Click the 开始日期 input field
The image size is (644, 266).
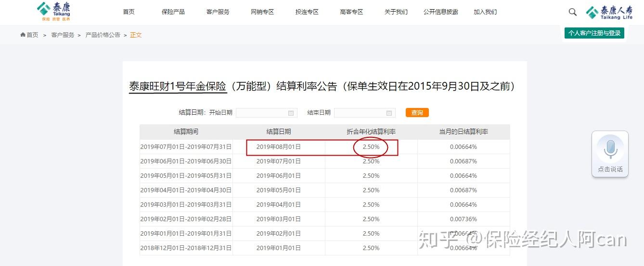[x=267, y=113]
